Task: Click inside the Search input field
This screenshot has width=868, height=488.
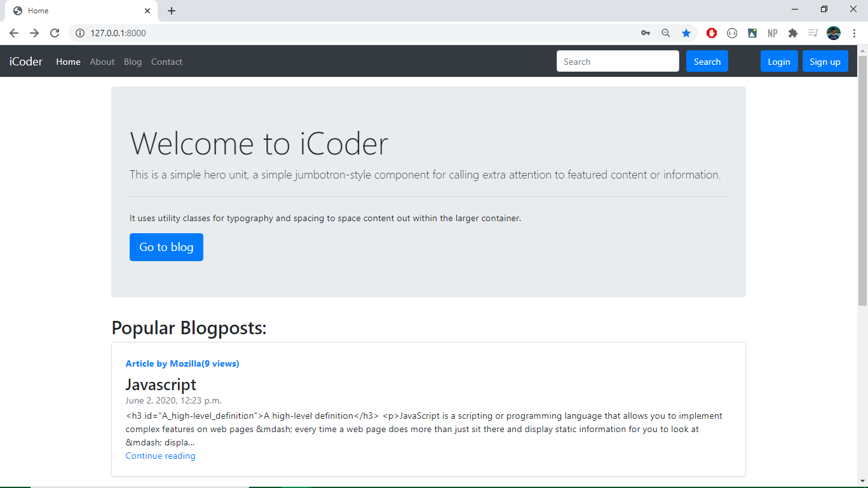Action: coord(617,61)
